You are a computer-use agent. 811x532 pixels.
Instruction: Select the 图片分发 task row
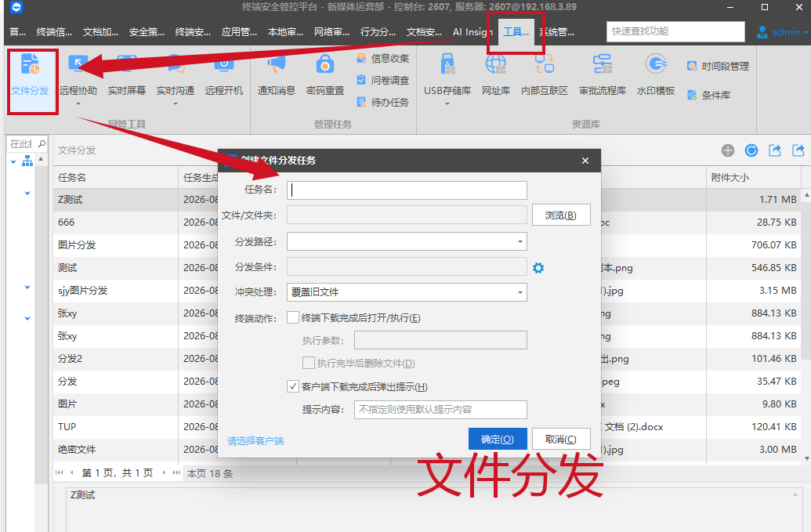77,245
